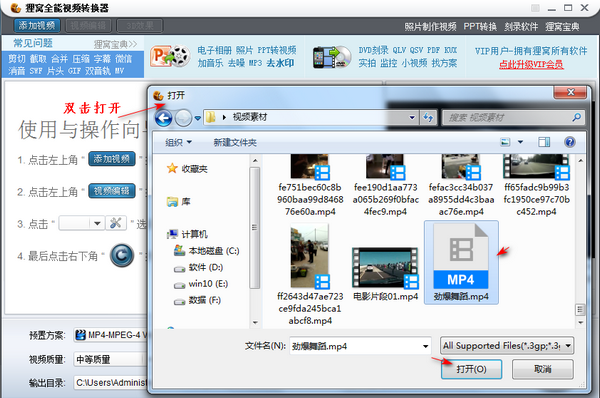This screenshot has width=600, height=398.
Task: Click the 去水印 link
Action: [x=280, y=63]
